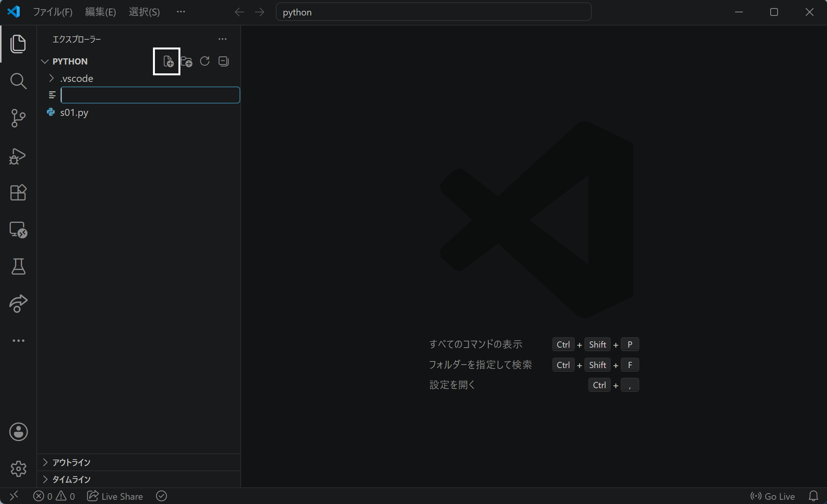Viewport: 827px width, 504px height.
Task: Open Run and Debug view
Action: [x=18, y=156]
